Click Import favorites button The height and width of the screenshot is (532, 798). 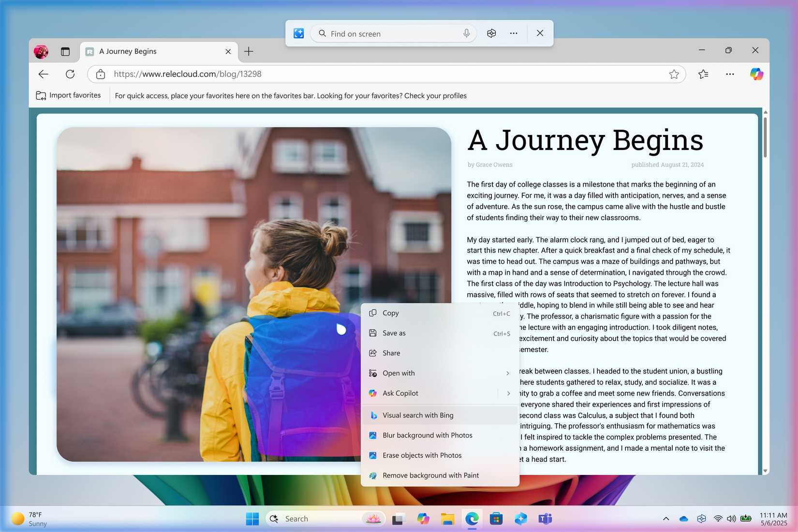tap(69, 95)
